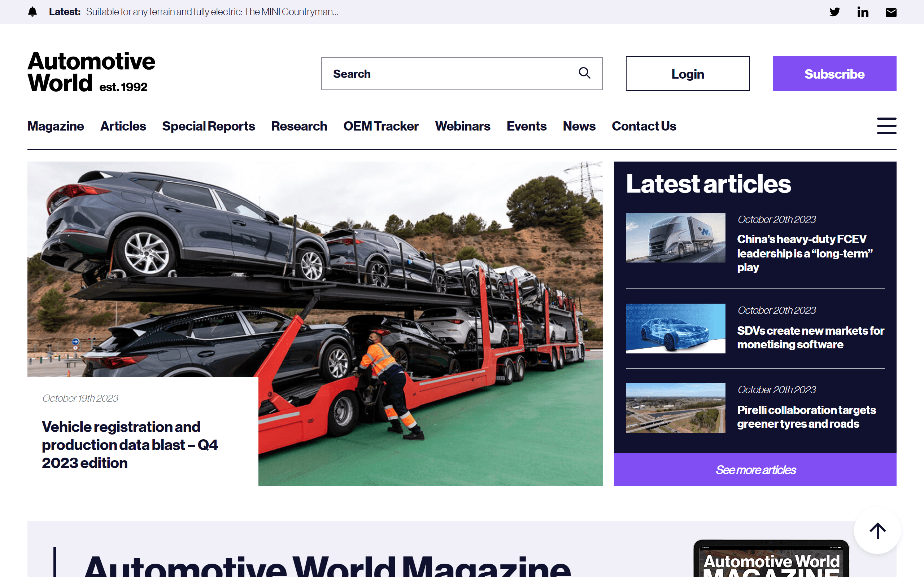Click the Login button
This screenshot has width=924, height=577.
(x=687, y=73)
